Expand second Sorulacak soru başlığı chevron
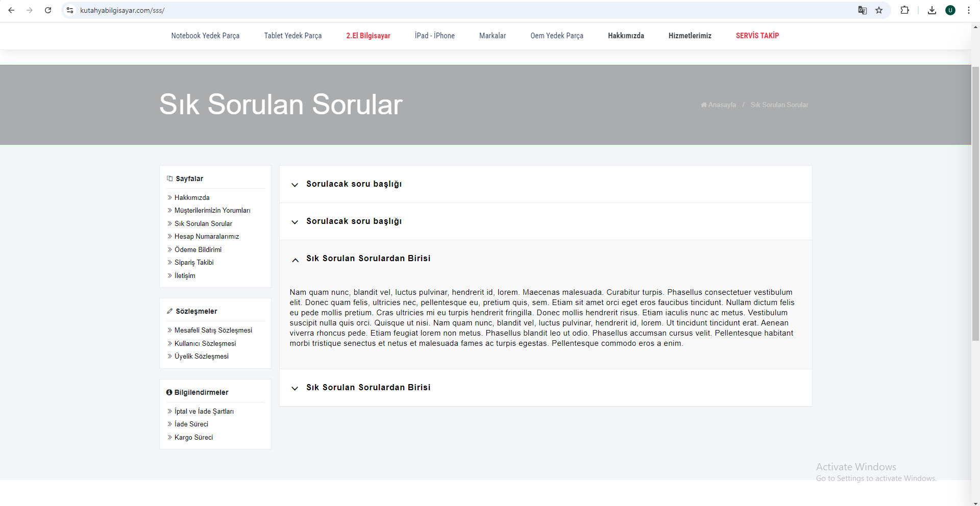The height and width of the screenshot is (506, 980). [x=295, y=222]
